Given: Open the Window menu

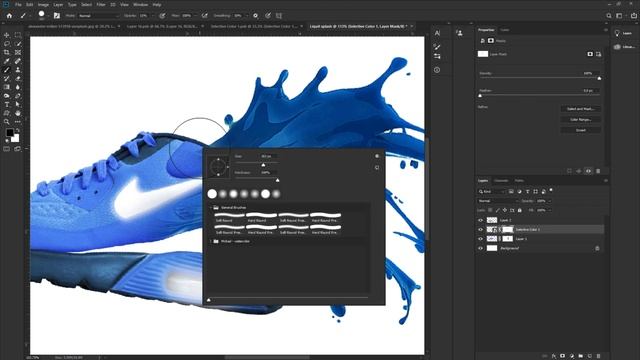Looking at the screenshot, I should (x=140, y=4).
